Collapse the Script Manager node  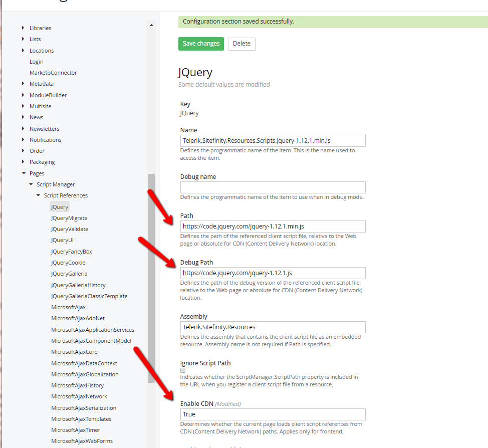[31, 184]
